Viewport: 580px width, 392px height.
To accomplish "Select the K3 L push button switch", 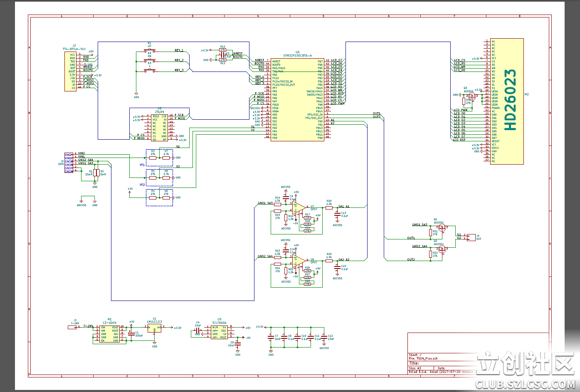I will tap(149, 71).
